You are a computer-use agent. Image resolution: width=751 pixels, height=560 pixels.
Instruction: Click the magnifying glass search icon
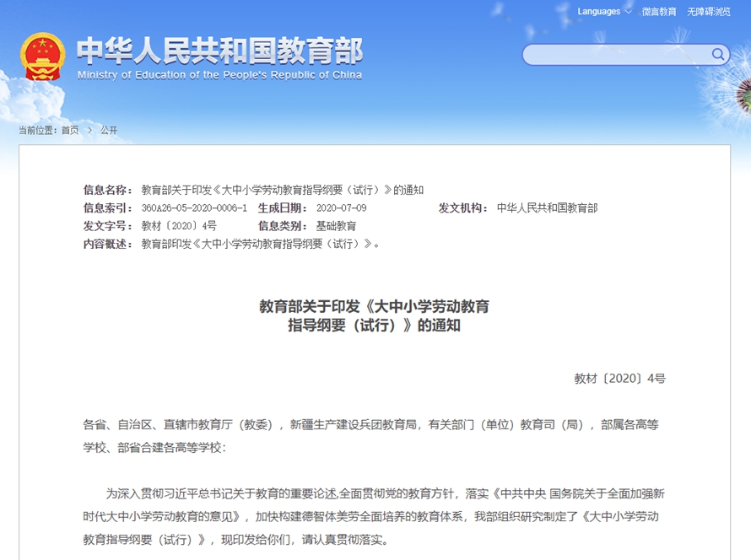(718, 55)
